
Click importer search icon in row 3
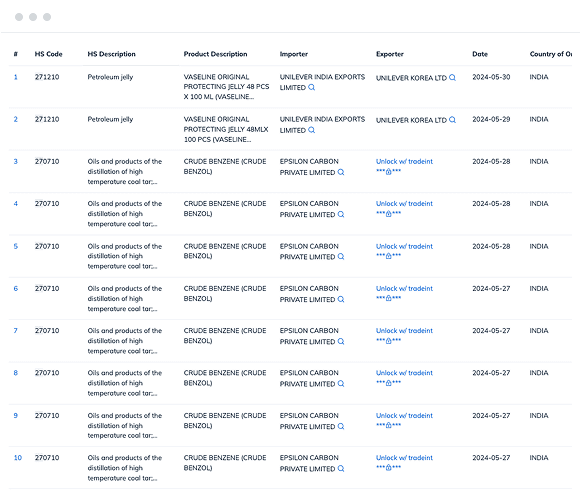coord(341,172)
